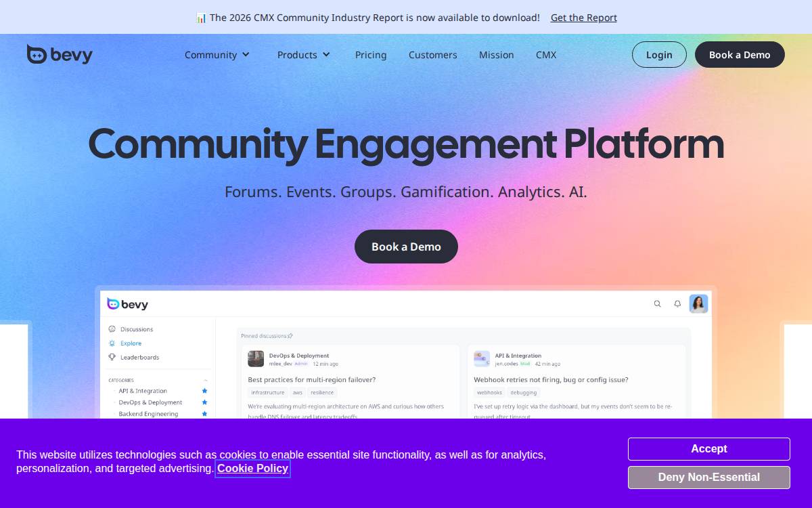812x508 pixels.
Task: Click the mlee_dev post avatar thumbnail
Action: 256,359
